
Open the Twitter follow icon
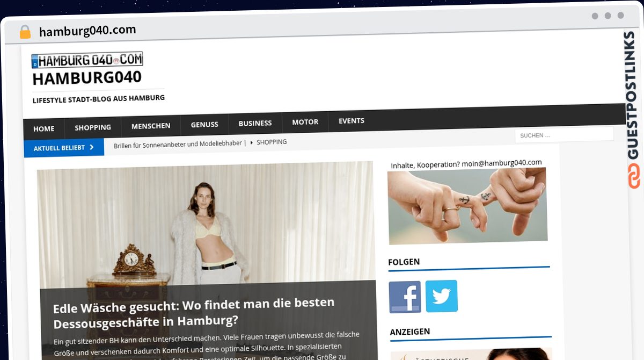(x=442, y=296)
